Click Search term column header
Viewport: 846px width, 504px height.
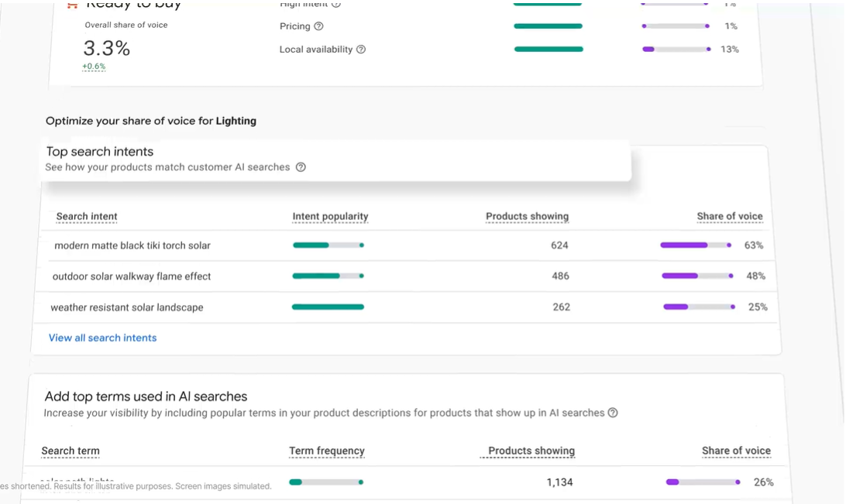[x=70, y=451]
